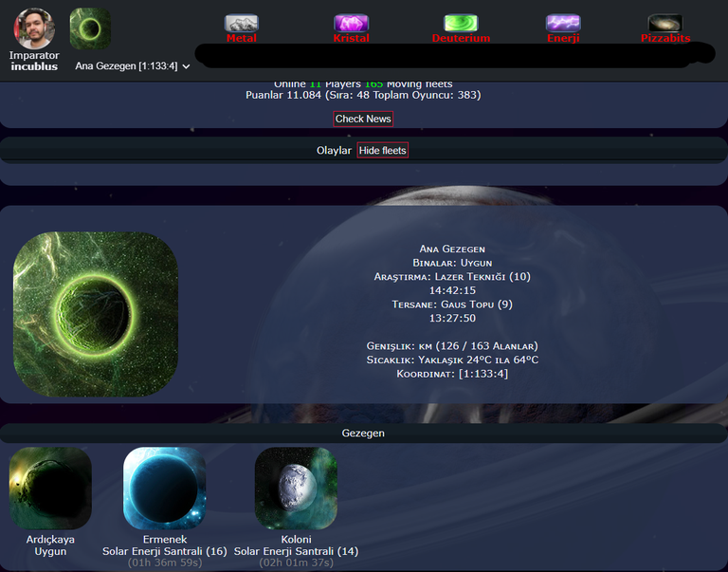The image size is (728, 572).
Task: Click the Metal label text
Action: point(242,38)
